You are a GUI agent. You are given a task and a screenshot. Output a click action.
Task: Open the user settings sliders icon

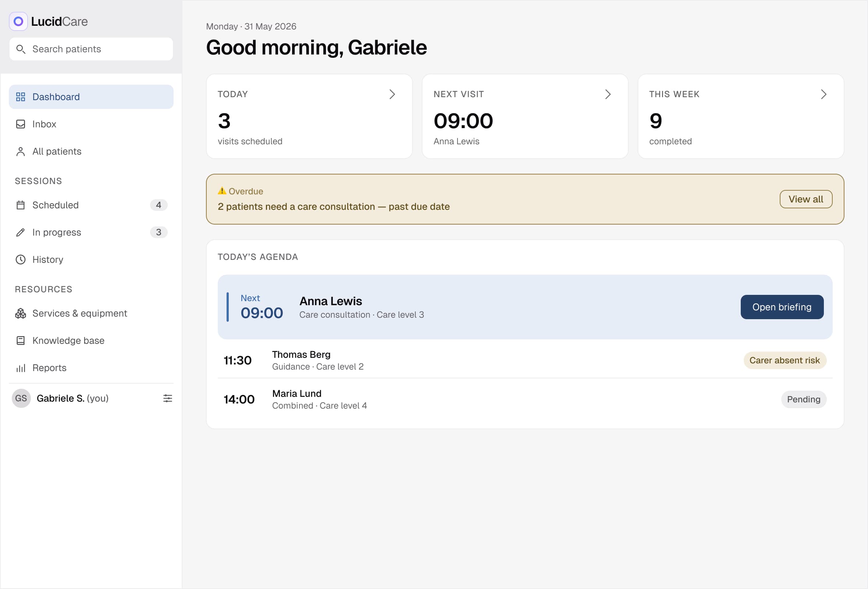168,398
